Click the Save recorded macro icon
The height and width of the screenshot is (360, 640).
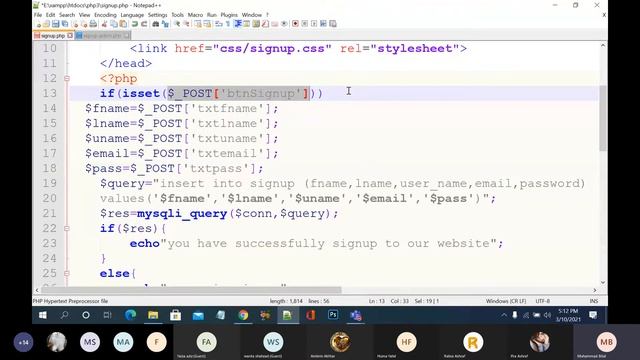[x=333, y=24]
